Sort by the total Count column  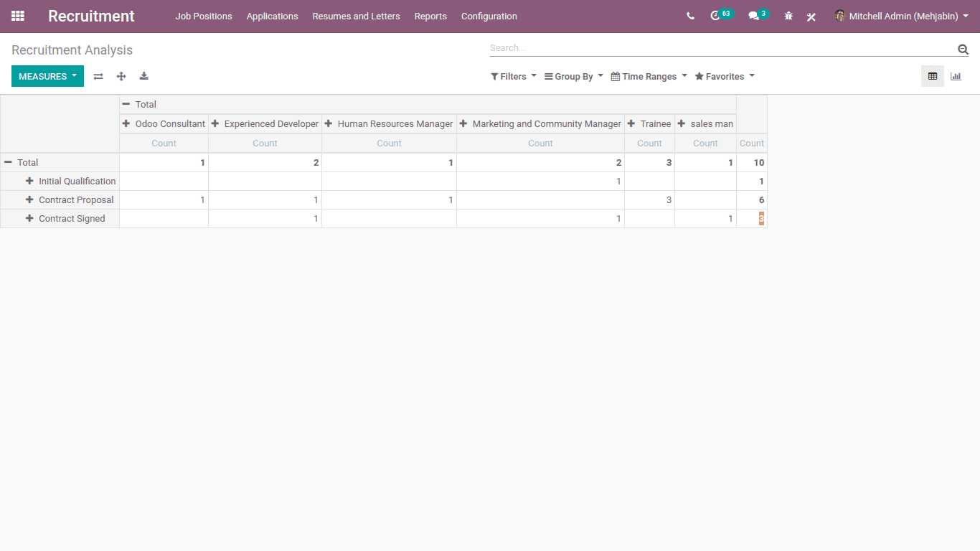click(752, 143)
